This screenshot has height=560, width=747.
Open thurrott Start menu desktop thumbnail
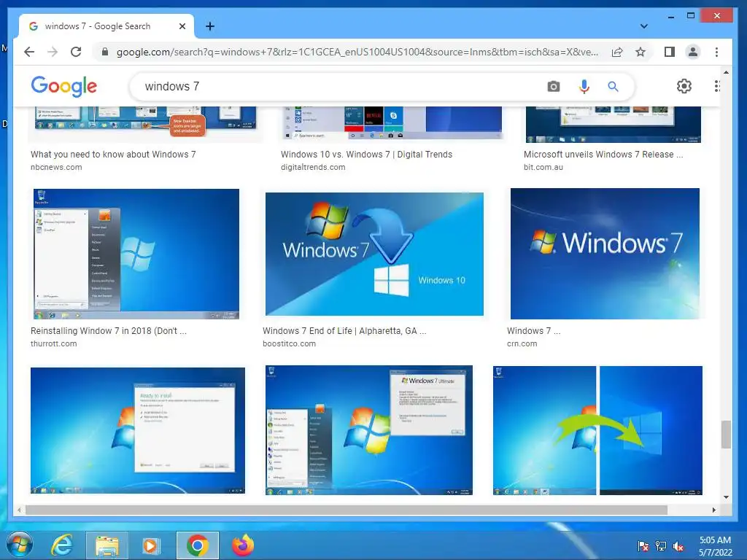[x=136, y=254]
